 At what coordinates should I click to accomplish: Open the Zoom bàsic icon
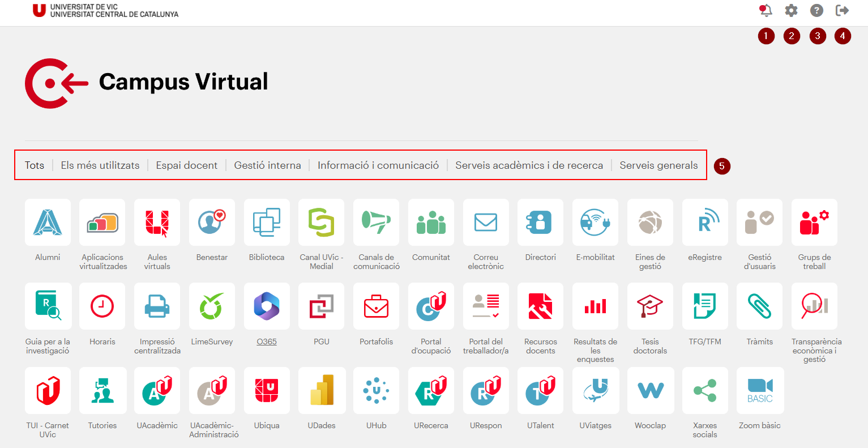coord(760,390)
